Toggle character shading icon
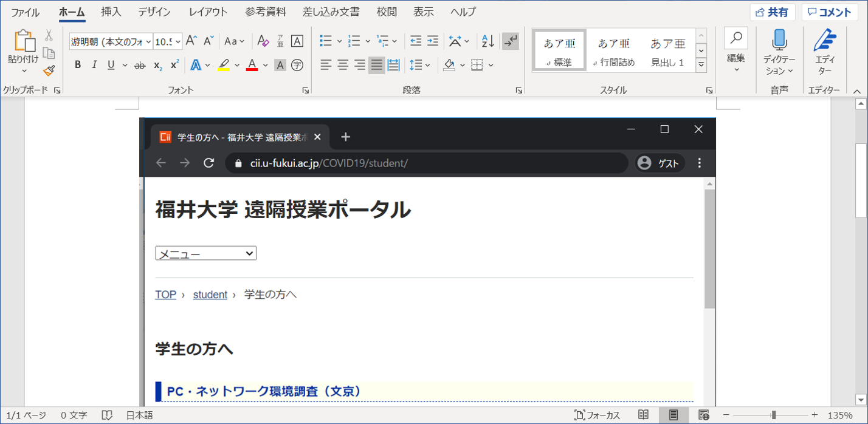Screen dimensions: 868x424 [280, 65]
